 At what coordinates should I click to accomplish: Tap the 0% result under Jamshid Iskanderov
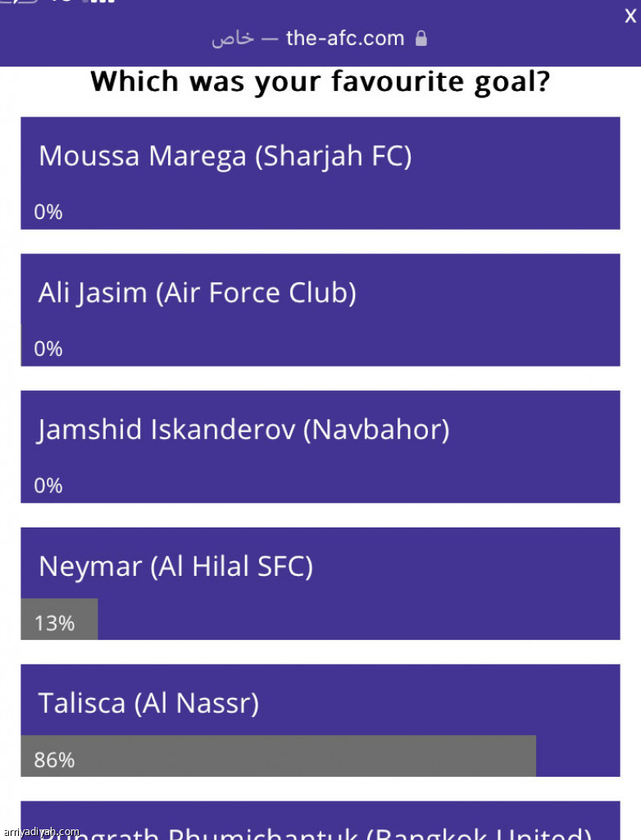pos(48,486)
